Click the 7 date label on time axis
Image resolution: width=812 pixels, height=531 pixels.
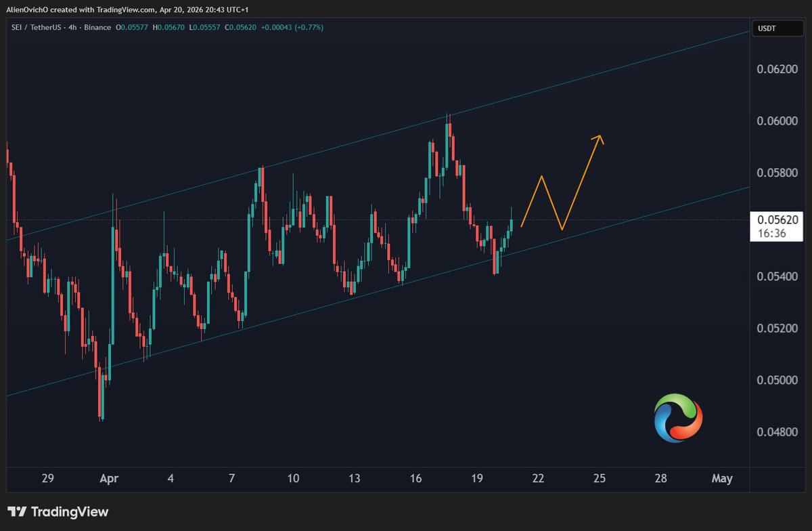pos(232,478)
